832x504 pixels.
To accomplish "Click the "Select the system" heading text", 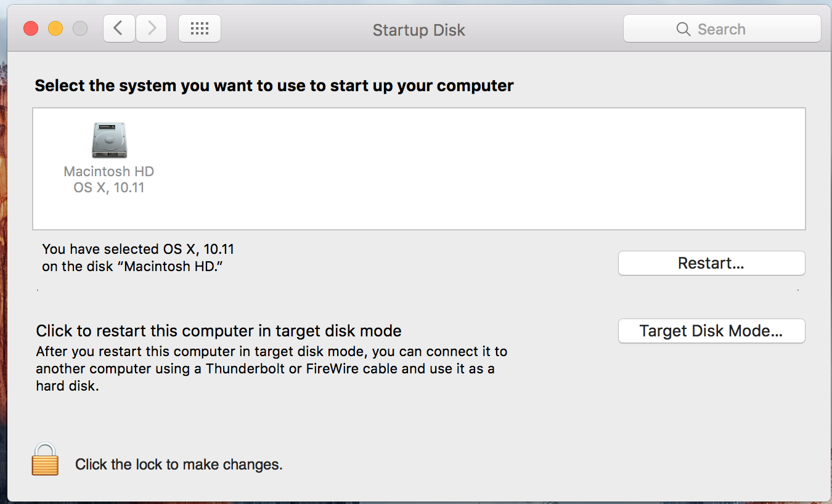I will [x=274, y=86].
